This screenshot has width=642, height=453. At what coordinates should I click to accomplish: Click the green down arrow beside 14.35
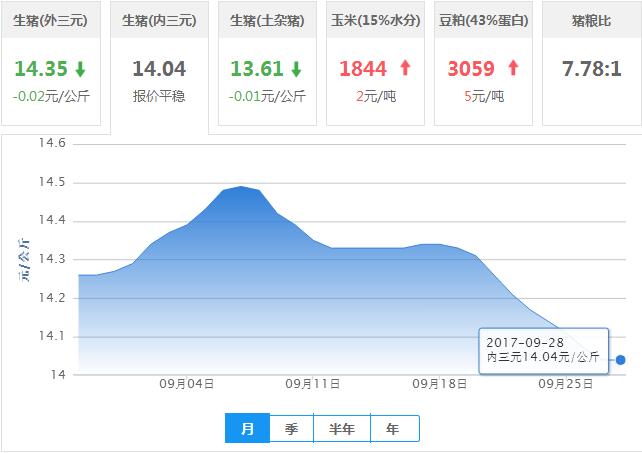point(81,69)
